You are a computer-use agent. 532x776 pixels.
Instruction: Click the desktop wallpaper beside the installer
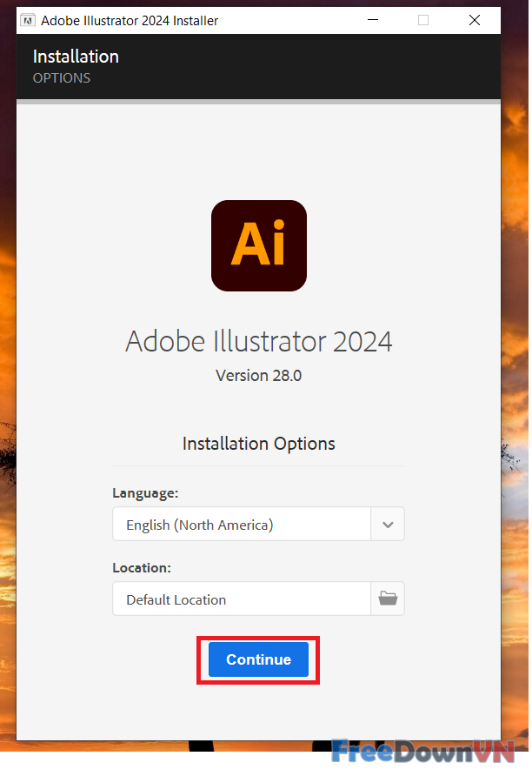(515, 348)
